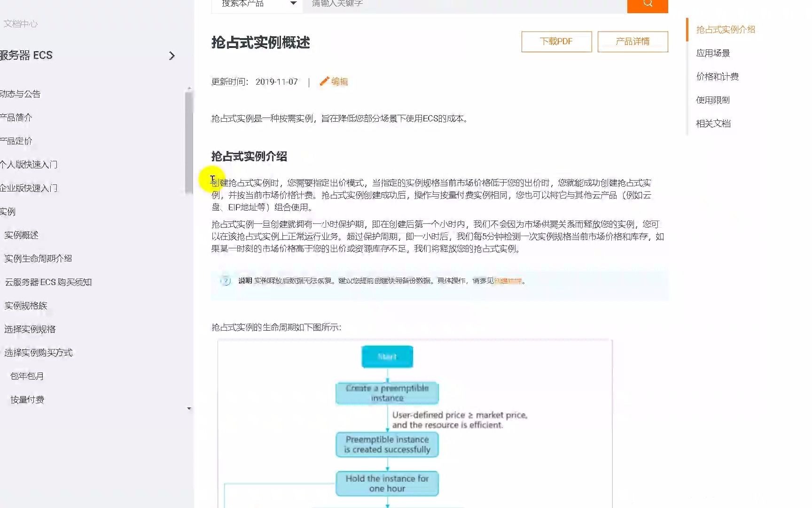Viewport: 812px width, 508px height.
Task: Expand the 服务器 ECS chevron arrow
Action: point(172,56)
